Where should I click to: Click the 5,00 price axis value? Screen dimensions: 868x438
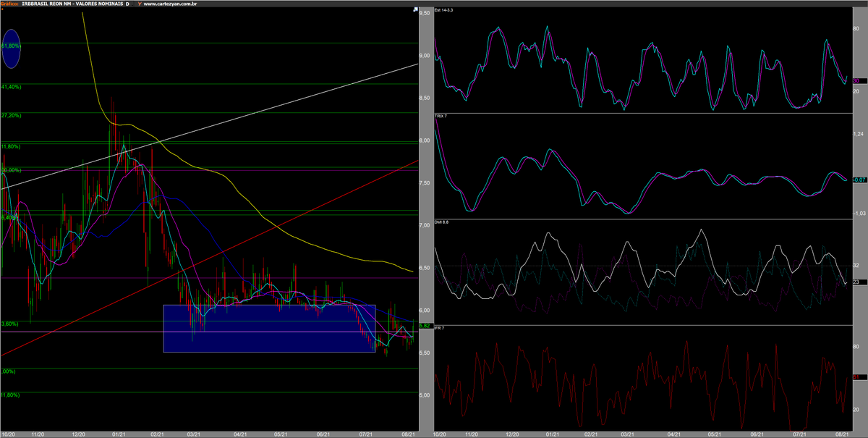click(x=425, y=395)
